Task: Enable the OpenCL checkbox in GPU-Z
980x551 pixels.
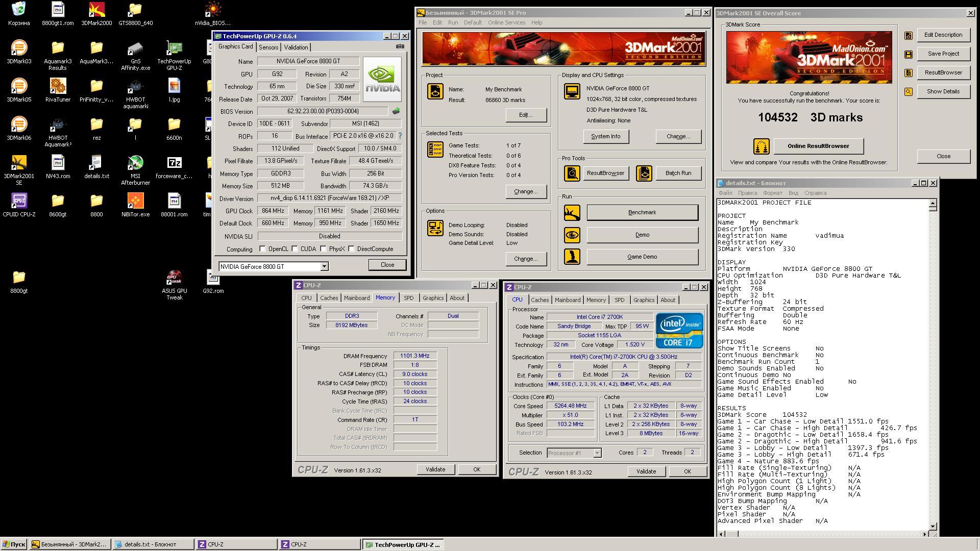Action: [x=262, y=249]
